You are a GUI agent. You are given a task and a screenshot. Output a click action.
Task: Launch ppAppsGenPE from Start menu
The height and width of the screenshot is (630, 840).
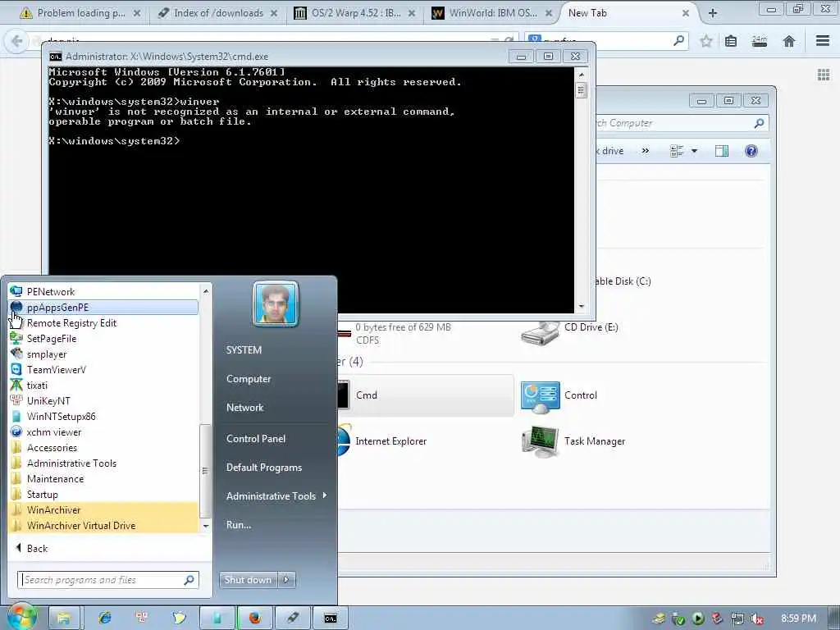(x=103, y=307)
